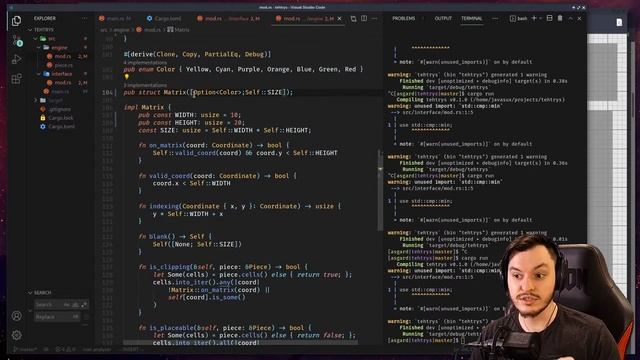Open main.rs in explorer tree

coord(60,91)
